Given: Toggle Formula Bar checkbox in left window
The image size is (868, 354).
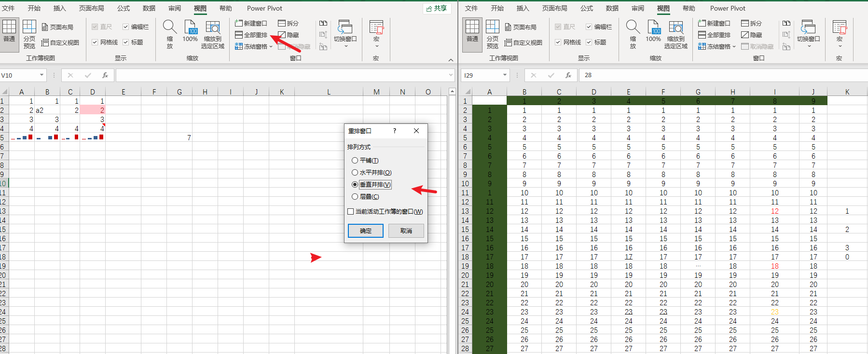Looking at the screenshot, I should tap(126, 27).
